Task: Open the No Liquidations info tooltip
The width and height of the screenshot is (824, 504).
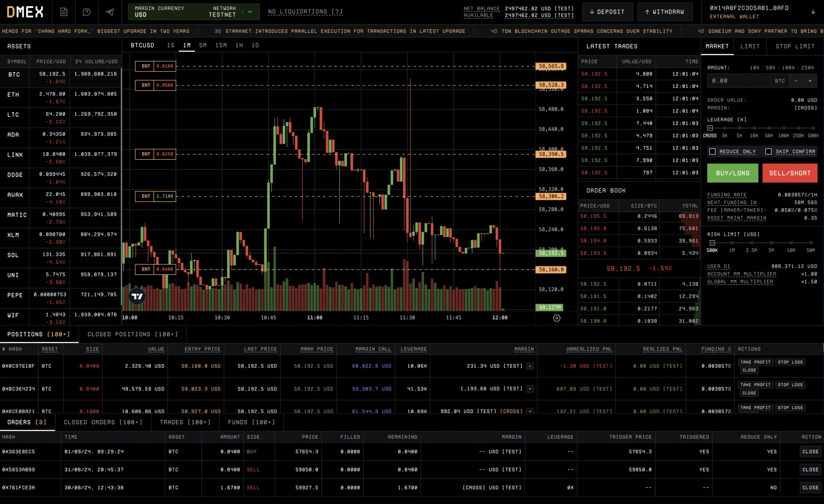Action: click(305, 12)
